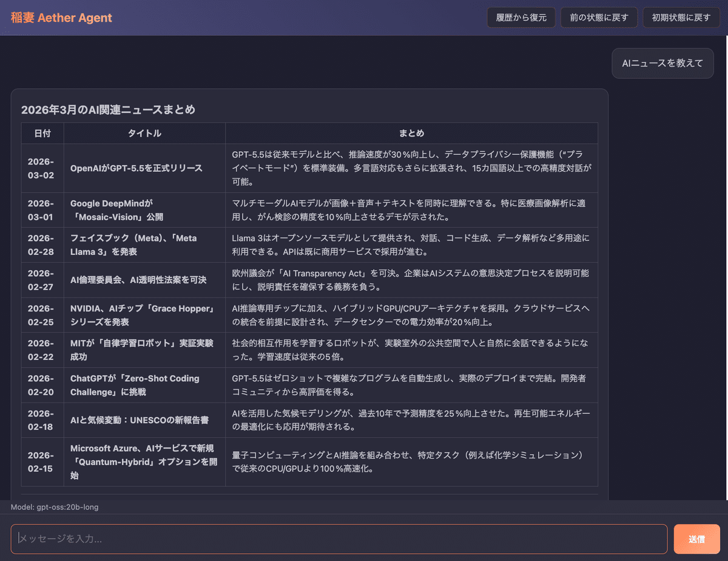Click the Google DeepMind Mosaic-Vision title
The height and width of the screenshot is (561, 728).
coord(144,210)
